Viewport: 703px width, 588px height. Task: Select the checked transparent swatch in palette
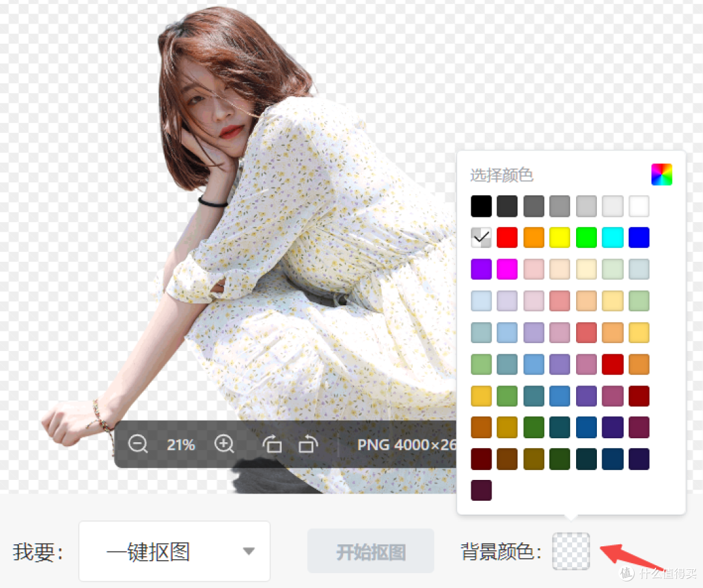481,238
